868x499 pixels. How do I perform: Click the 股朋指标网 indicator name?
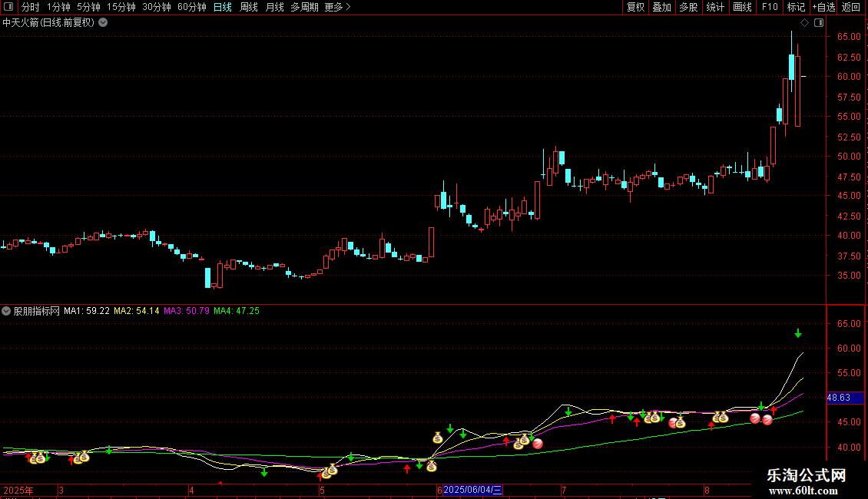click(37, 311)
